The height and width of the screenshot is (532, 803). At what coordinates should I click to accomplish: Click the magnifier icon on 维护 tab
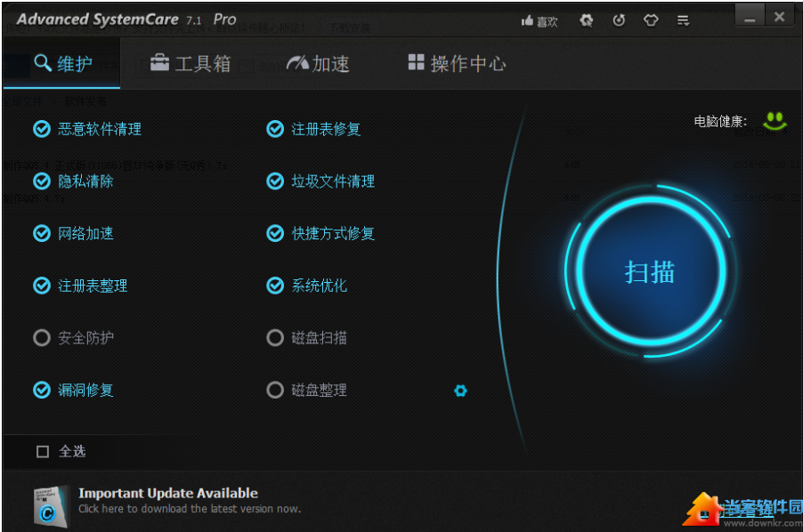43,63
